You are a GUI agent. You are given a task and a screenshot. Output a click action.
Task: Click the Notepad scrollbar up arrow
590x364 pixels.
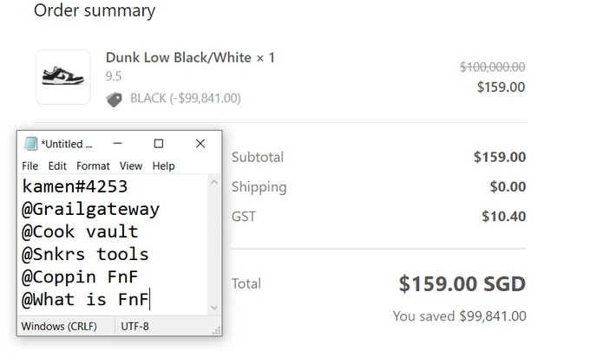tap(214, 182)
